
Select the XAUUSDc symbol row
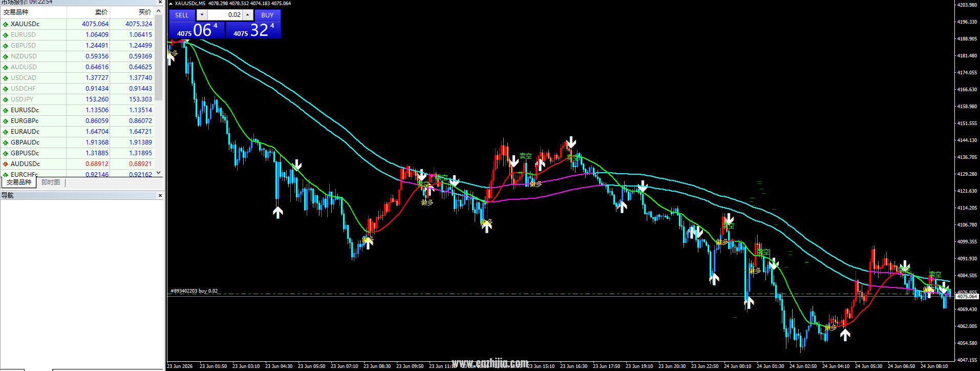tap(77, 24)
